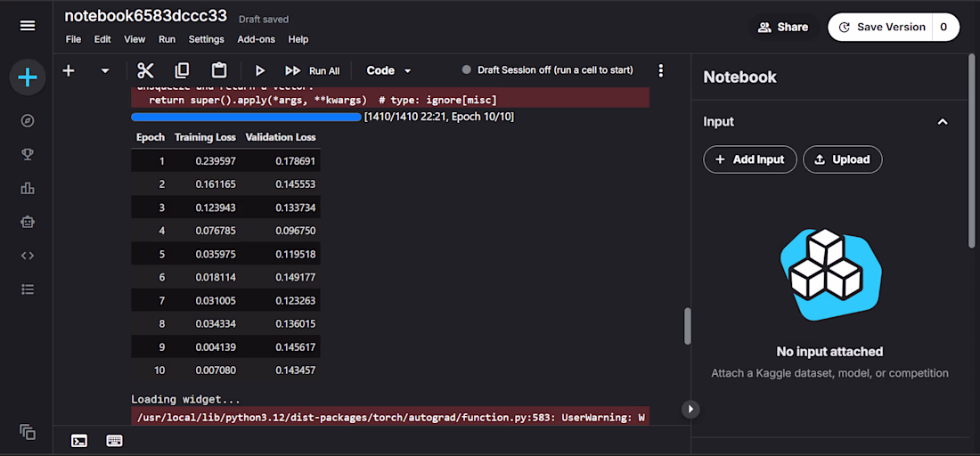The height and width of the screenshot is (456, 980).
Task: Run the current cell
Action: tap(261, 70)
